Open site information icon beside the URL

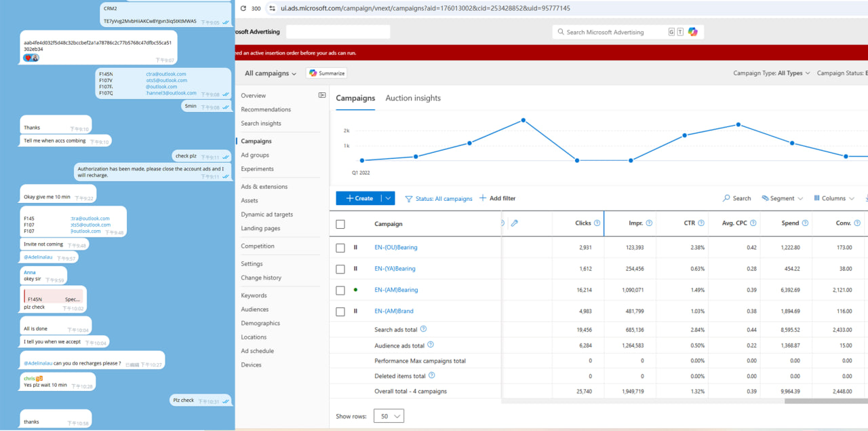point(272,8)
